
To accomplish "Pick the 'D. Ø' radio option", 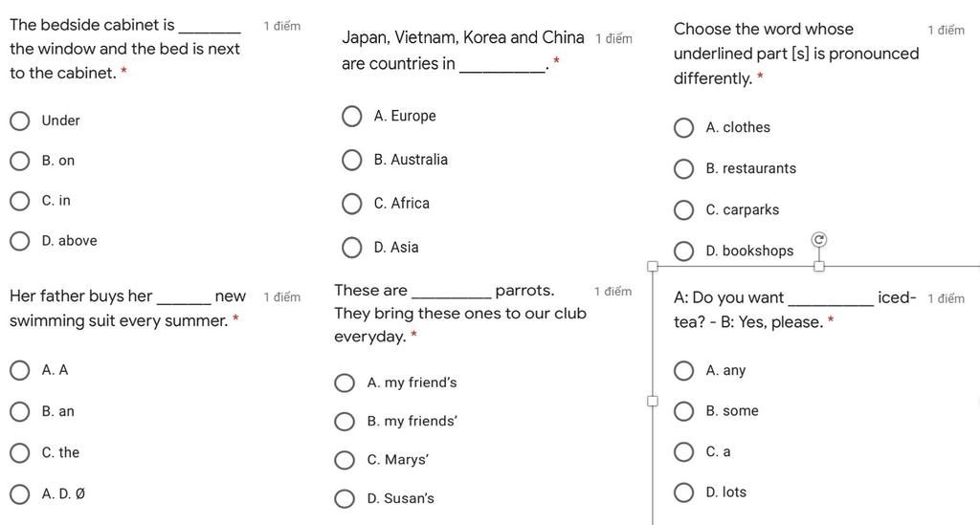I will [19, 494].
